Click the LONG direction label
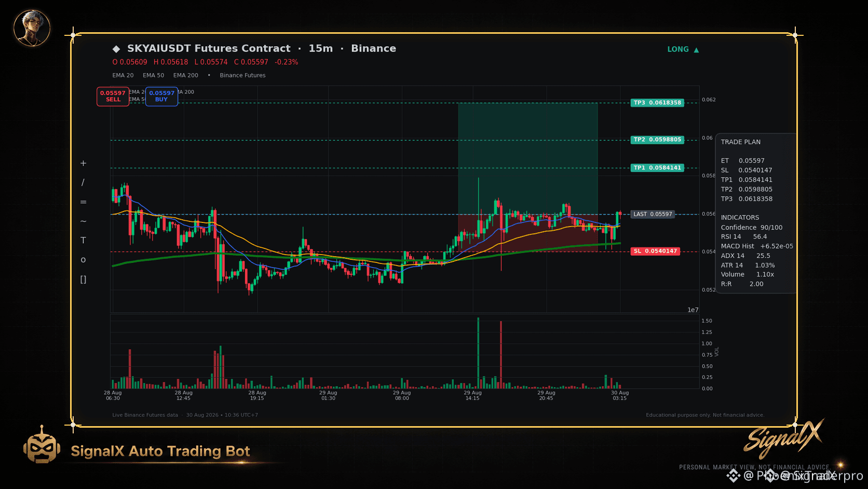 [678, 49]
